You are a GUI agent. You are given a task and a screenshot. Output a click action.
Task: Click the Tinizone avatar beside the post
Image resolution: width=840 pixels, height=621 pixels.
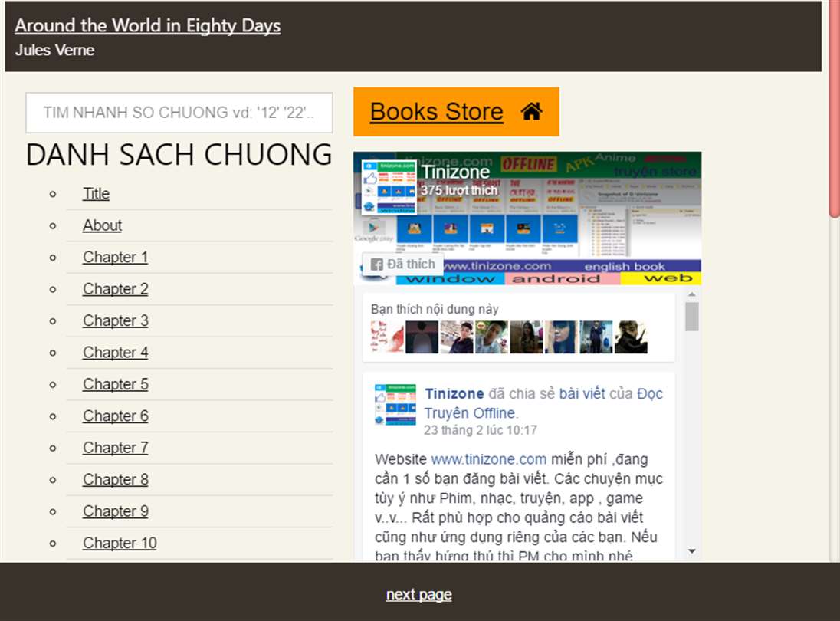click(x=395, y=405)
